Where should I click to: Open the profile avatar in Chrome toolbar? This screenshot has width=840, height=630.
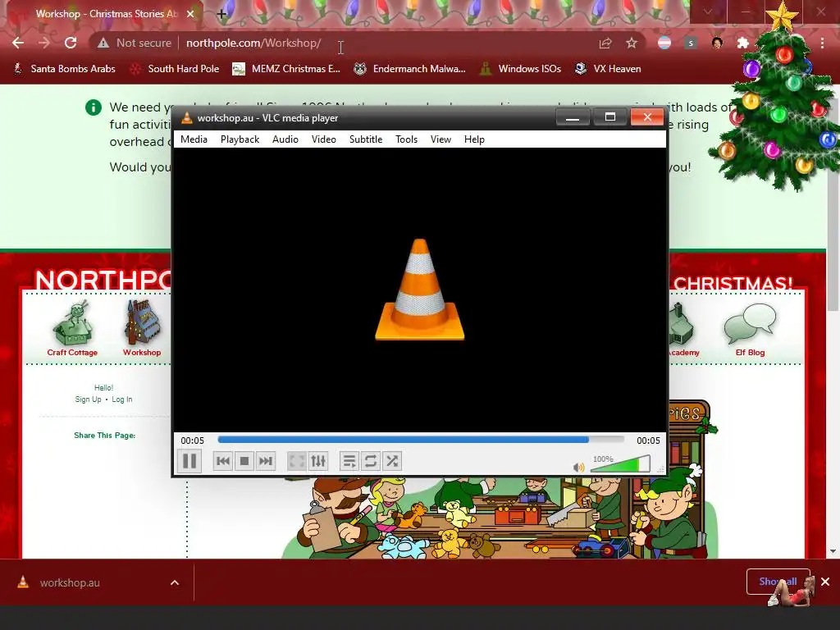tap(717, 43)
